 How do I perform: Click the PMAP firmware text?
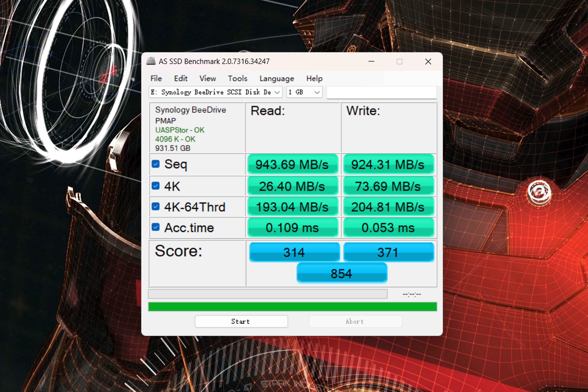click(166, 121)
